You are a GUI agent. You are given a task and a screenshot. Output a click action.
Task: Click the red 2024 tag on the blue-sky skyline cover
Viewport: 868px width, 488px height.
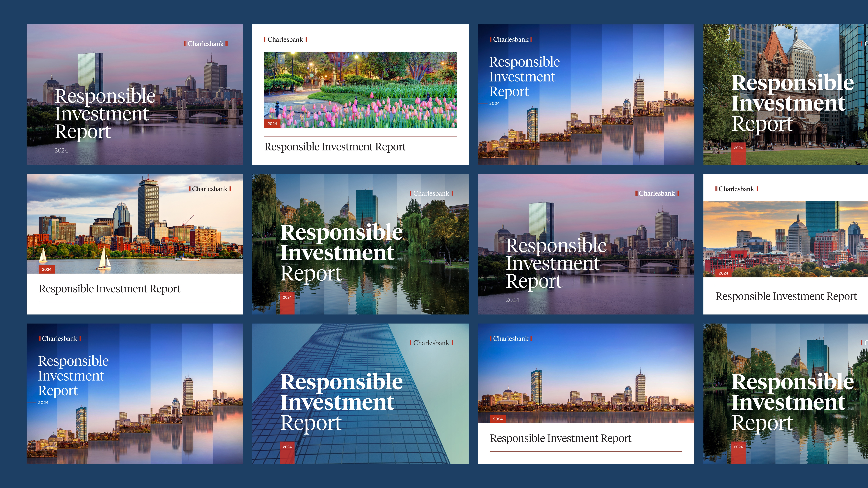pyautogui.click(x=498, y=419)
